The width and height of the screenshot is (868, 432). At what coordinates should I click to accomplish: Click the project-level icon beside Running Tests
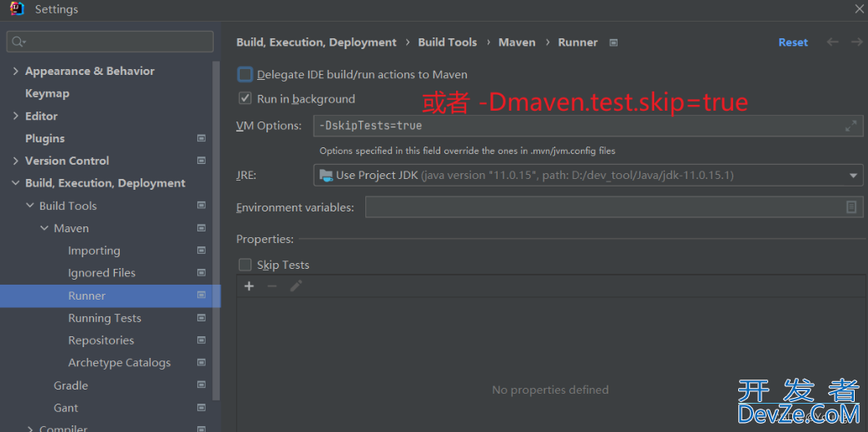click(x=201, y=318)
